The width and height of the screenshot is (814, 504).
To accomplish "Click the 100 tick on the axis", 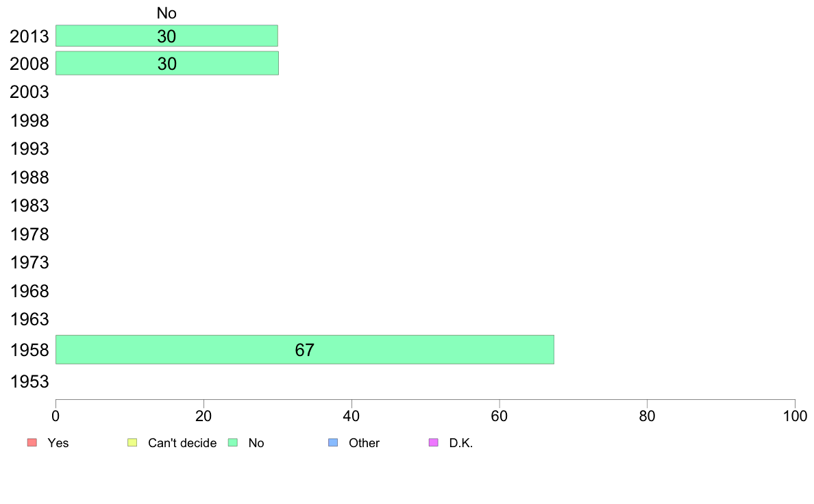I will point(795,416).
